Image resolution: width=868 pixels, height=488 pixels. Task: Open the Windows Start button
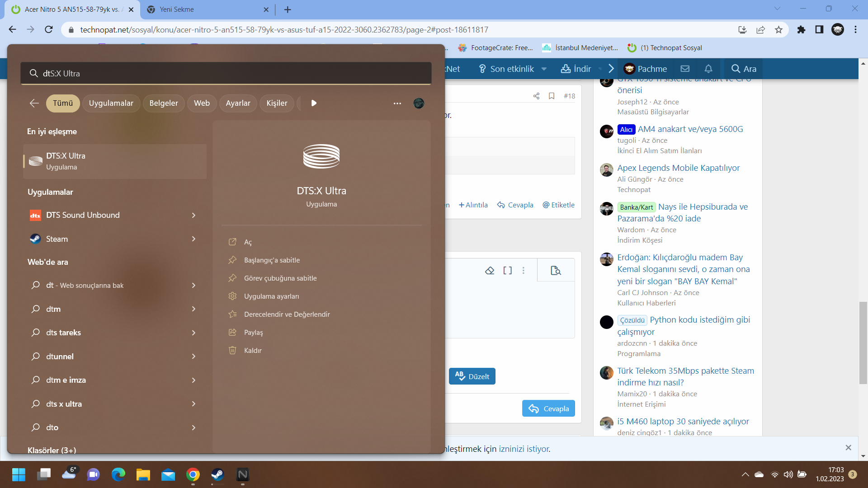tap(19, 474)
